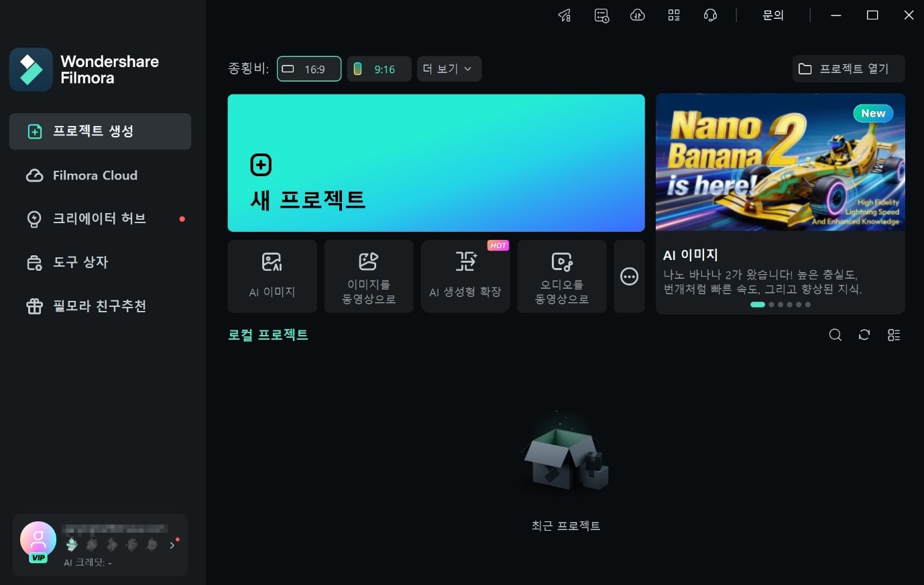Minimize the Filmora window
924x585 pixels.
(836, 15)
